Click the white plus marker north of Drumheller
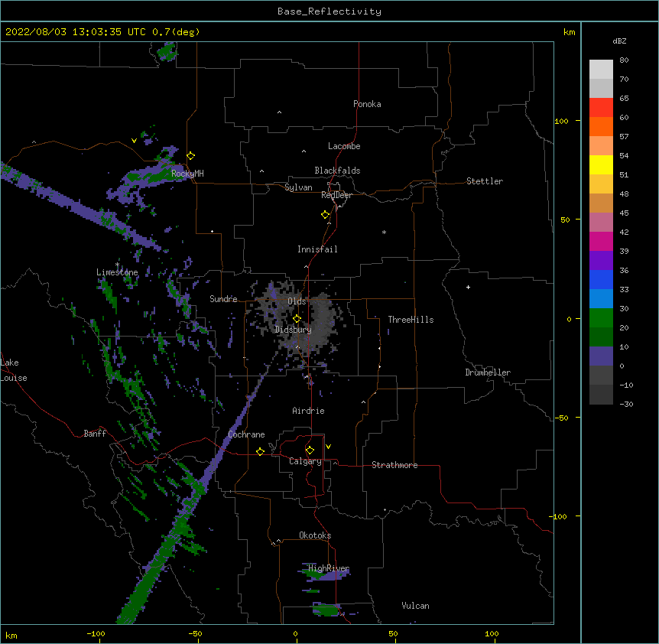659x644 pixels. pos(468,287)
